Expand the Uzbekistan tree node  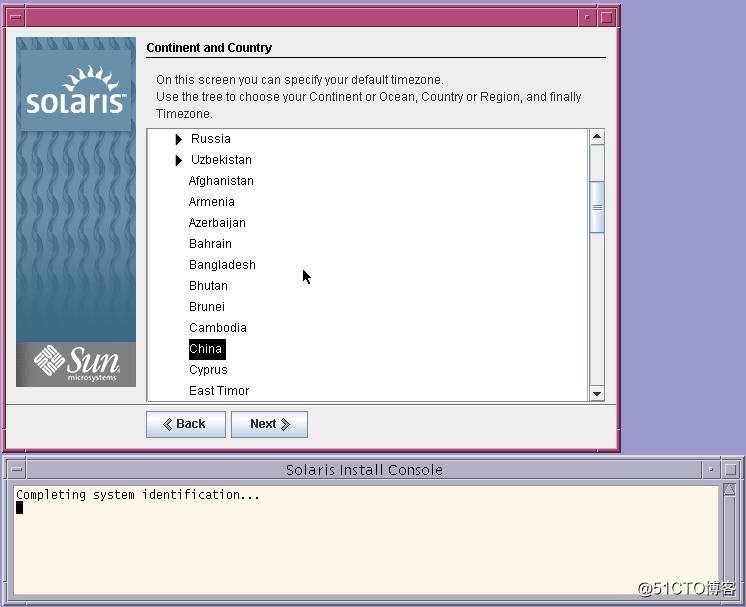178,160
